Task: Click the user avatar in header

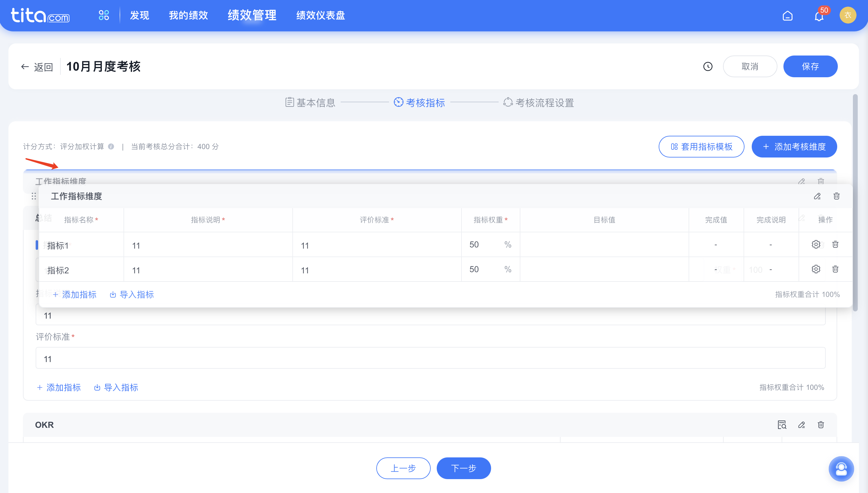Action: point(848,15)
